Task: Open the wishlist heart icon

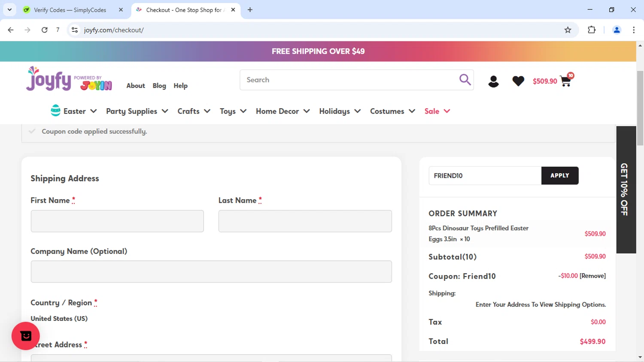Action: pos(518,81)
